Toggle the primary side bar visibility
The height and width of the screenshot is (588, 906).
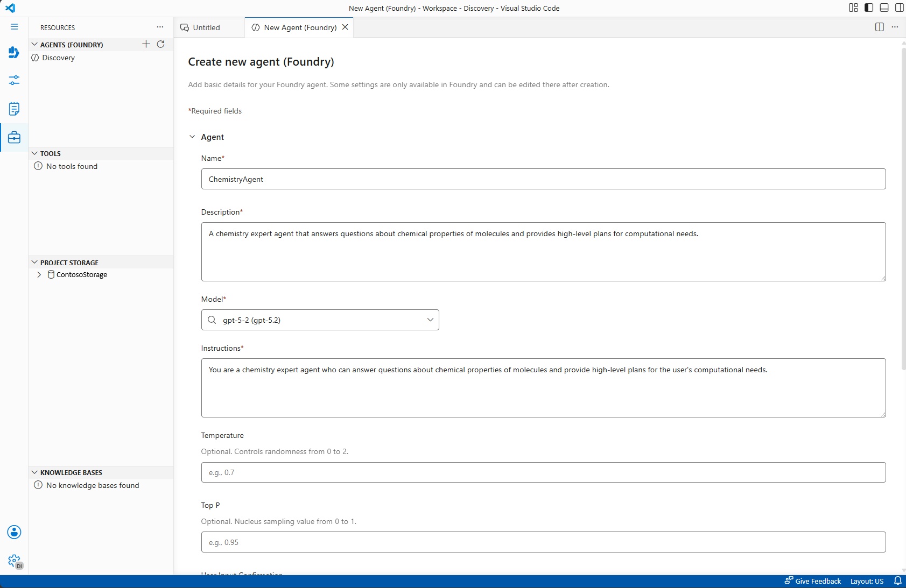(869, 8)
